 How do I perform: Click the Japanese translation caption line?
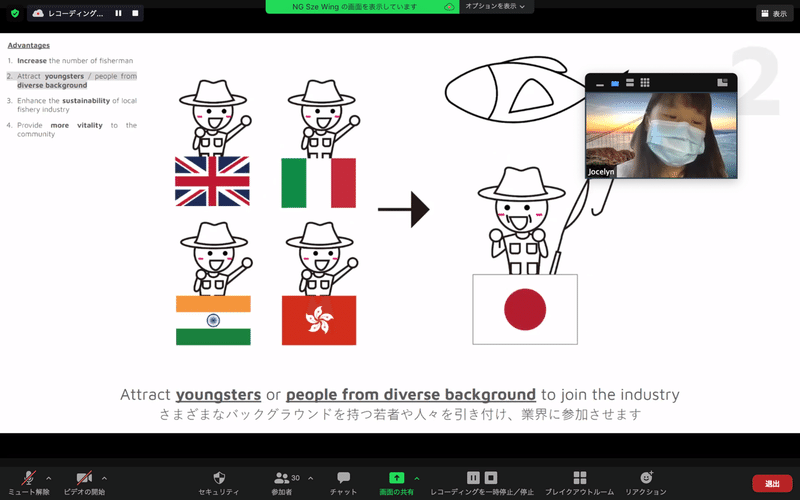point(400,414)
